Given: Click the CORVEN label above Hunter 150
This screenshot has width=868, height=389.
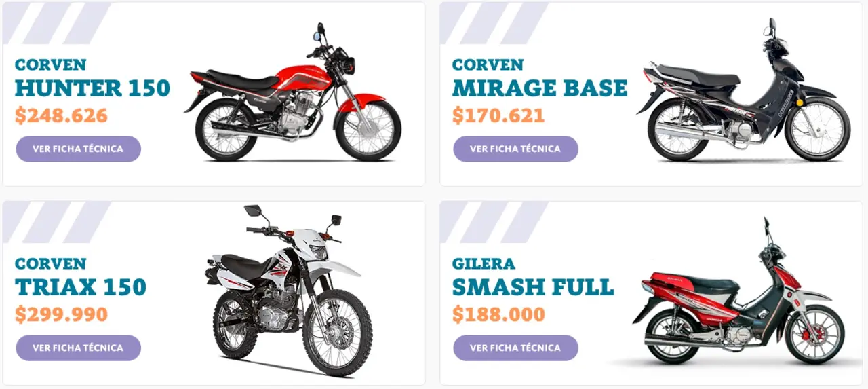Looking at the screenshot, I should pyautogui.click(x=51, y=64).
